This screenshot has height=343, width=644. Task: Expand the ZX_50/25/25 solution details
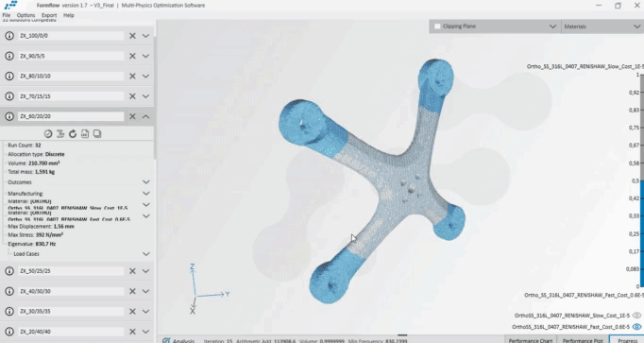pyautogui.click(x=145, y=271)
